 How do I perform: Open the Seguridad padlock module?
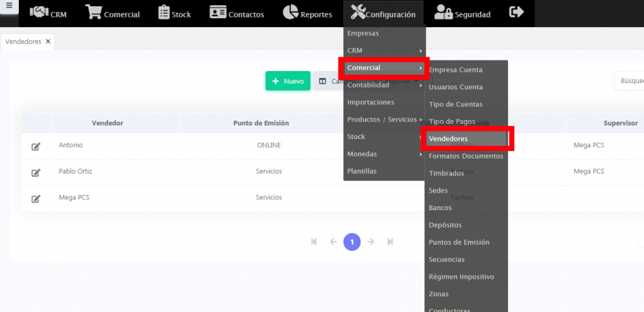click(462, 13)
